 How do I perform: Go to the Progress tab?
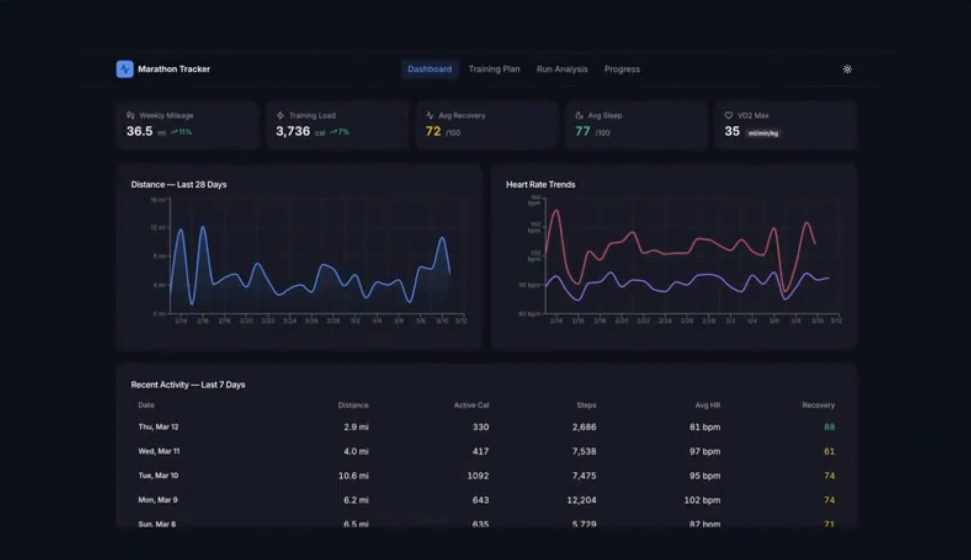[622, 69]
